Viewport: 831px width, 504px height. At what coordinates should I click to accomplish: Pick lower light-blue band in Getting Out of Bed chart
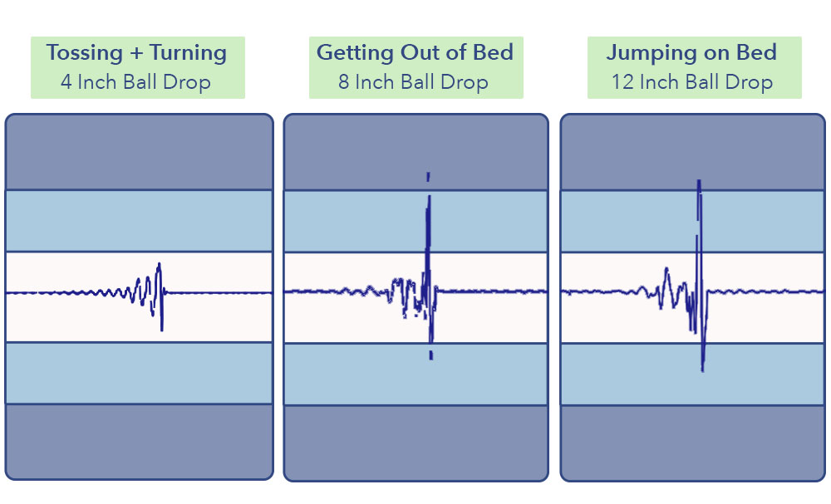coord(357,374)
